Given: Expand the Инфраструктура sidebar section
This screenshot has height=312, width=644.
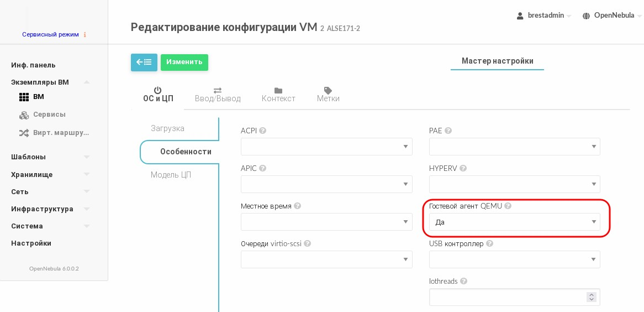Looking at the screenshot, I should [x=87, y=209].
